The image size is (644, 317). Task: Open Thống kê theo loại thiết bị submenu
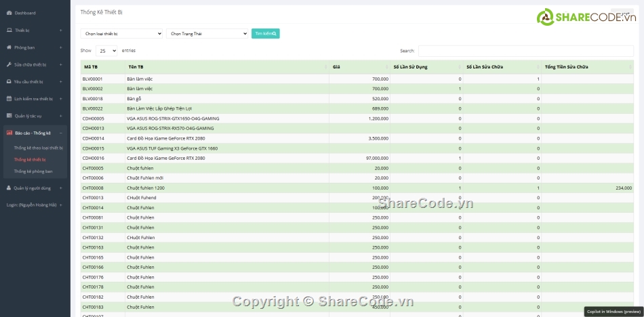click(x=38, y=148)
